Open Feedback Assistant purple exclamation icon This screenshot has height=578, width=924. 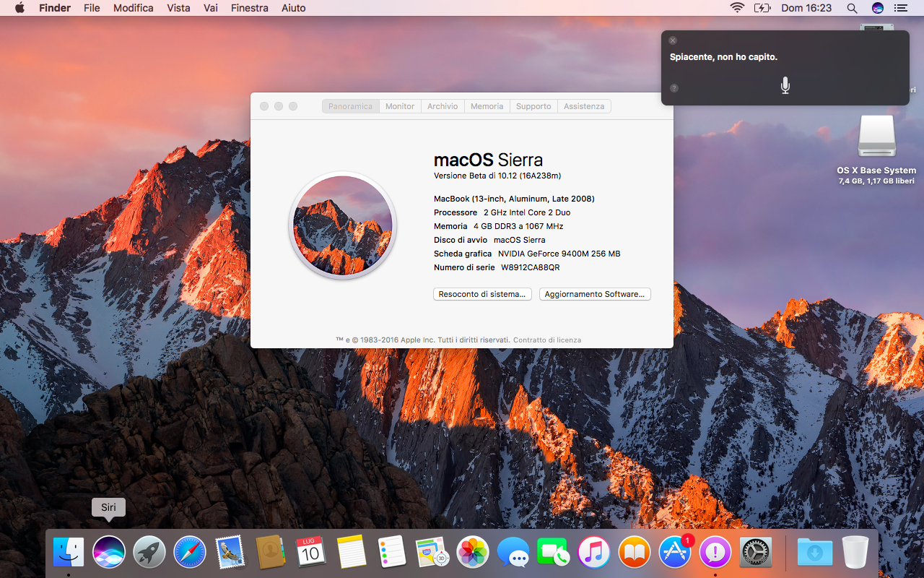[x=715, y=553]
